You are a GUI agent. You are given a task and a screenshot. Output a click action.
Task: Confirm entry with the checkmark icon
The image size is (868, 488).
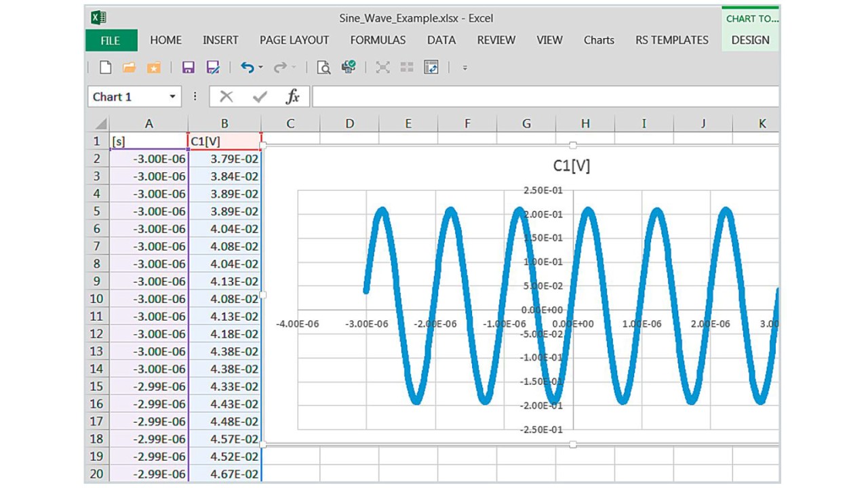(x=260, y=97)
